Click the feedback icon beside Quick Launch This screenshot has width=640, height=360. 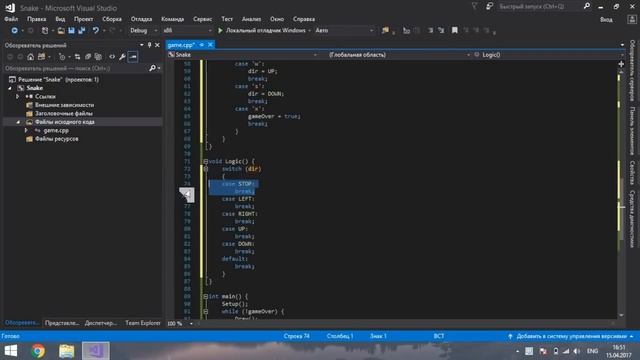tap(489, 7)
